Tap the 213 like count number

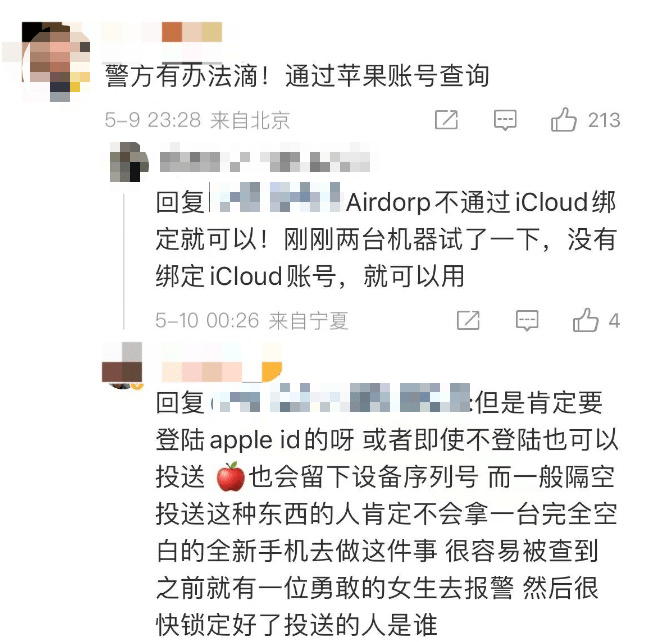[604, 120]
